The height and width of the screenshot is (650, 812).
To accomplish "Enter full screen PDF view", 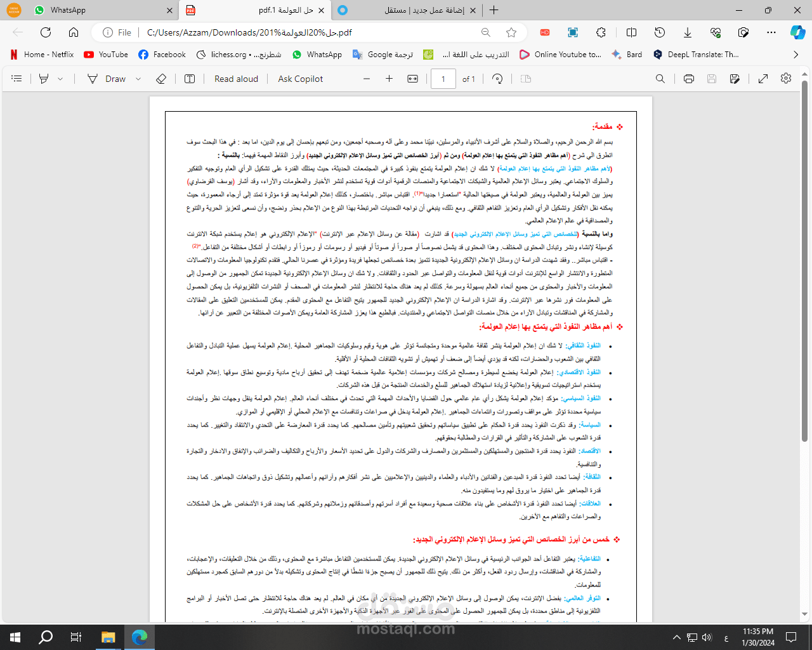I will (x=763, y=79).
